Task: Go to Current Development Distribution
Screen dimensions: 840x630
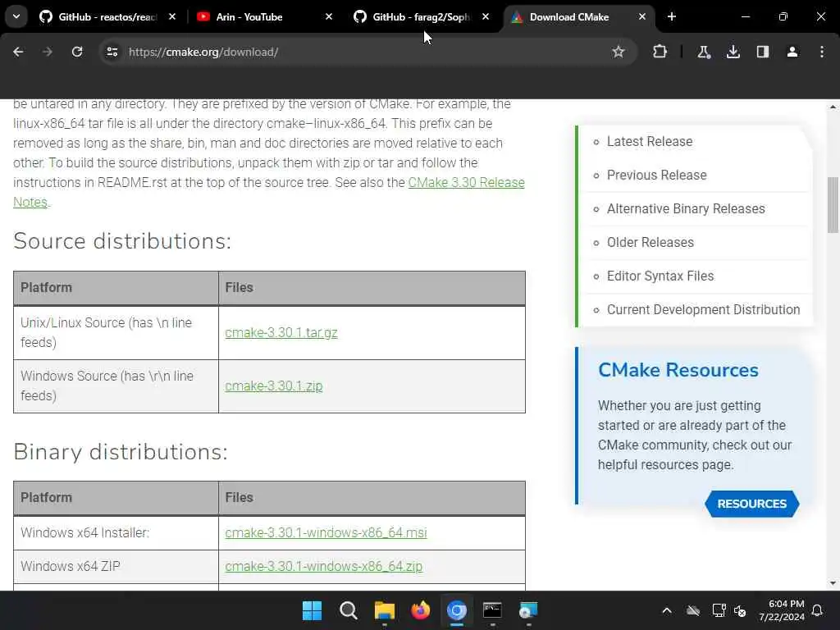Action: pos(703,310)
